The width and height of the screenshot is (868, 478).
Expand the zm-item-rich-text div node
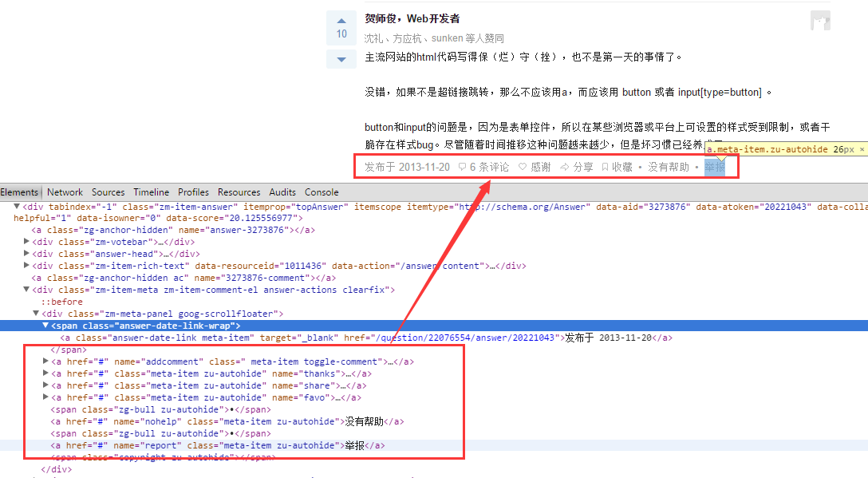click(26, 265)
